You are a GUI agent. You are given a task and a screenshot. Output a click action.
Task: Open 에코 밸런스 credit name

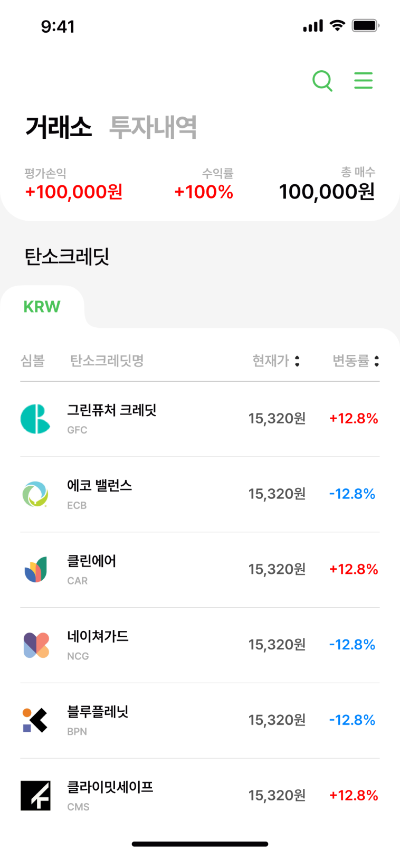(x=99, y=486)
